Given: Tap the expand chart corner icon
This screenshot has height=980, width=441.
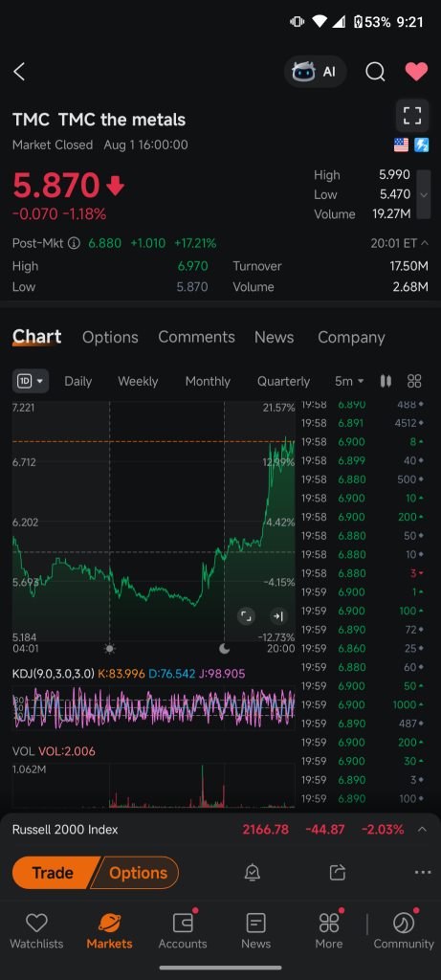Looking at the screenshot, I should [x=246, y=617].
